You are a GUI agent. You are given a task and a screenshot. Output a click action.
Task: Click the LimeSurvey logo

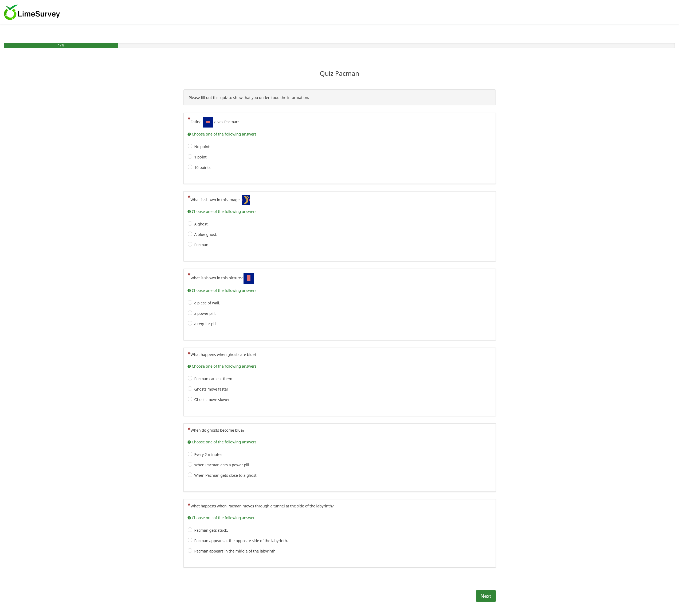(x=32, y=13)
